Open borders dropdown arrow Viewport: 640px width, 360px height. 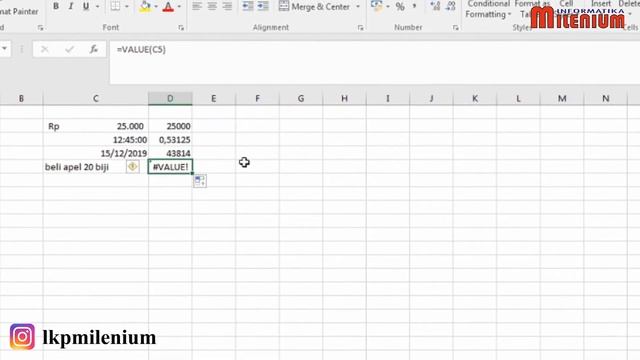[127, 7]
